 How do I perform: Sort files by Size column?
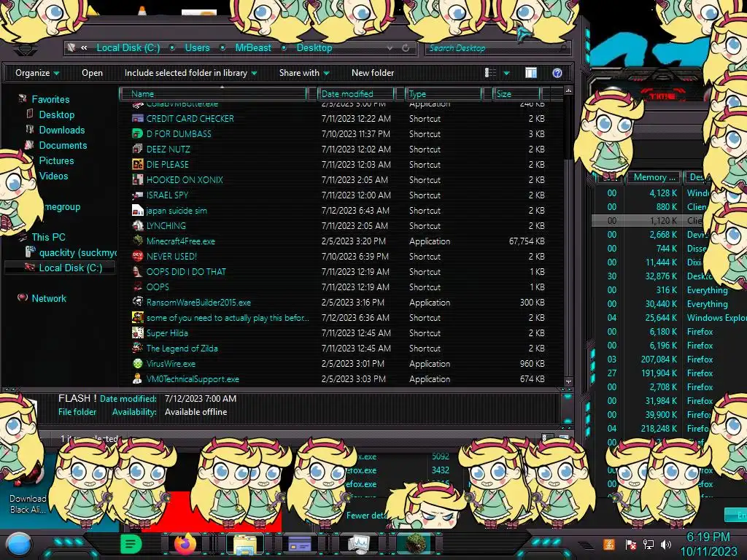click(517, 94)
